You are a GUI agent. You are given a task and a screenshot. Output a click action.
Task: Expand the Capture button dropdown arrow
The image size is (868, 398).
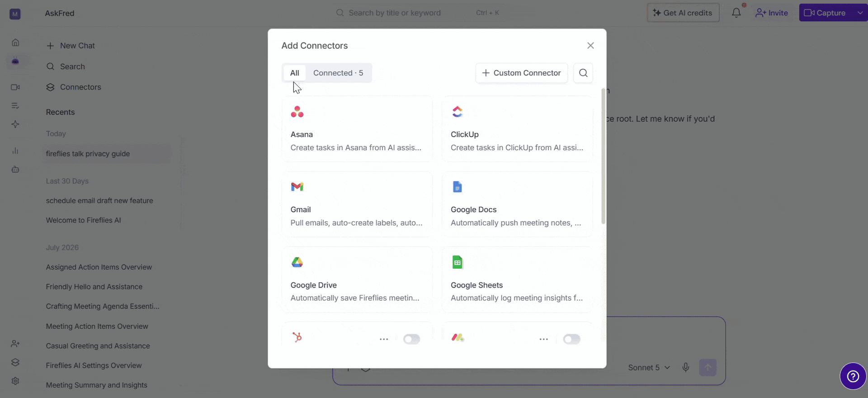(x=860, y=13)
